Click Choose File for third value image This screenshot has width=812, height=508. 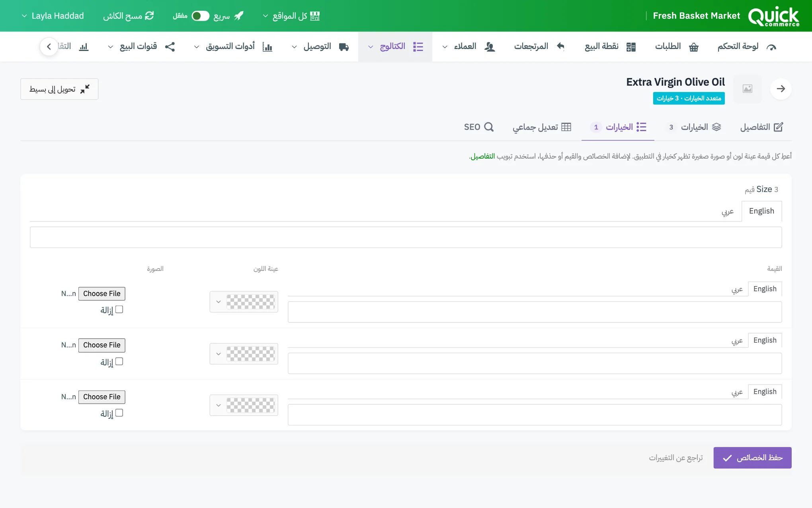(102, 397)
